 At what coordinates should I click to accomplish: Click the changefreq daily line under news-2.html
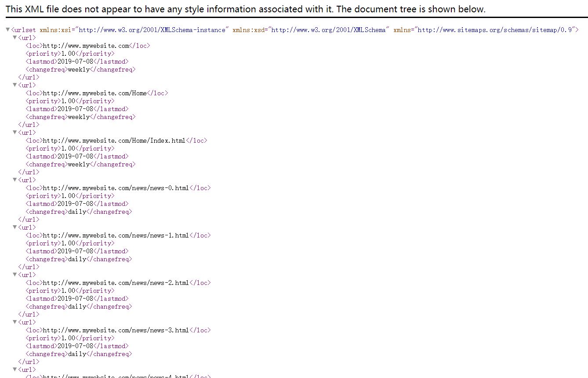tap(79, 306)
